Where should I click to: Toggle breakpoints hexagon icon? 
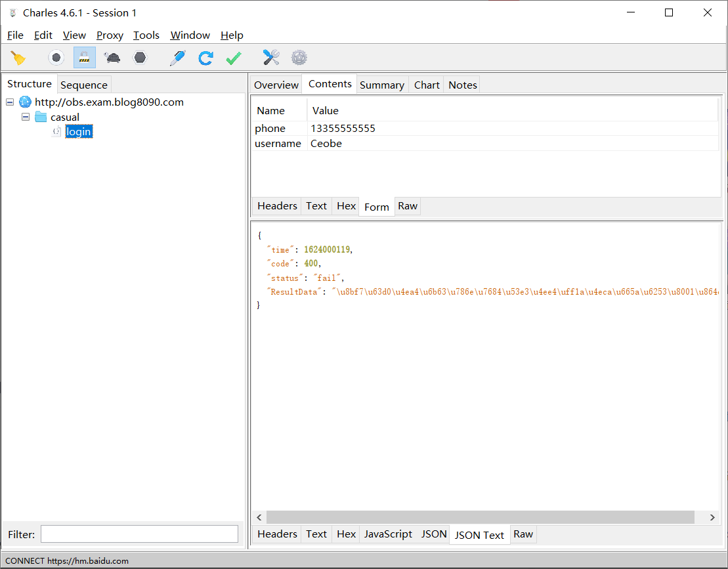pyautogui.click(x=140, y=58)
